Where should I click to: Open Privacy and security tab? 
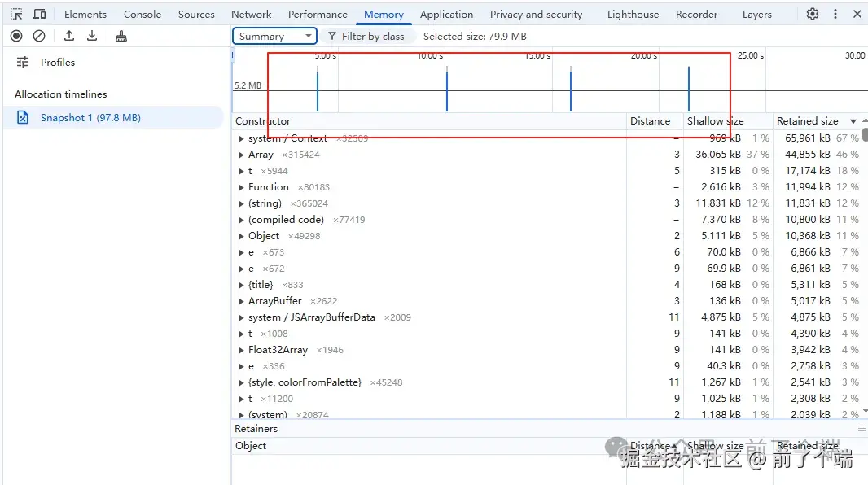[x=537, y=15]
